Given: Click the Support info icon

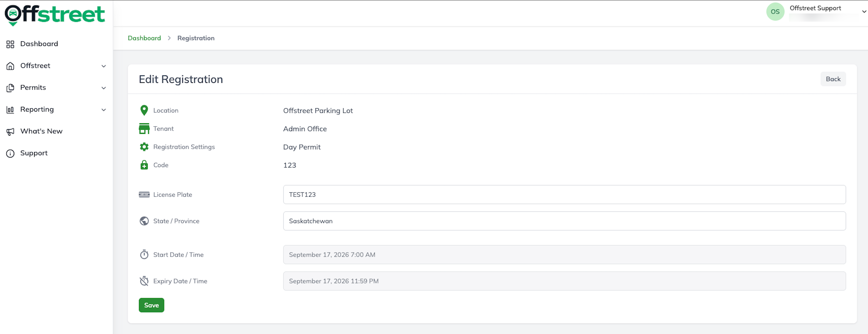Looking at the screenshot, I should click(10, 153).
